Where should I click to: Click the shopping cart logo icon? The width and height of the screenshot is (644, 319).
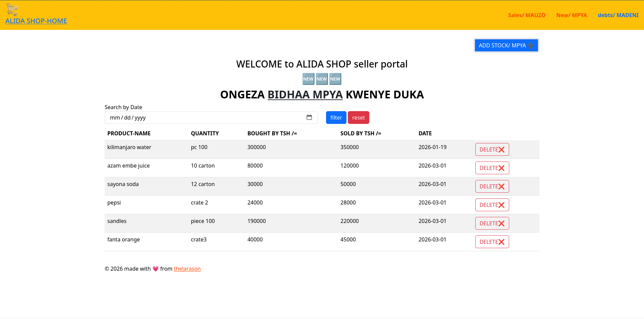[12, 9]
